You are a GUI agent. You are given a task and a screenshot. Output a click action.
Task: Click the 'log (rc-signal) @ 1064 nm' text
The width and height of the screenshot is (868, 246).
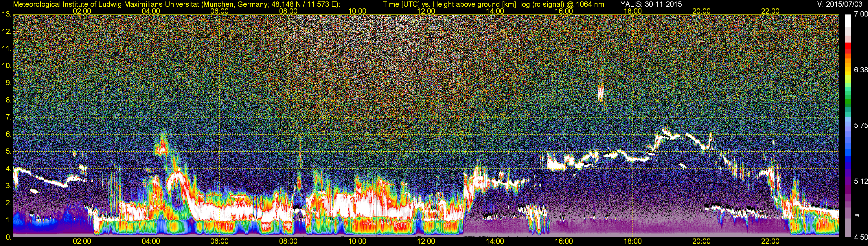click(562, 4)
